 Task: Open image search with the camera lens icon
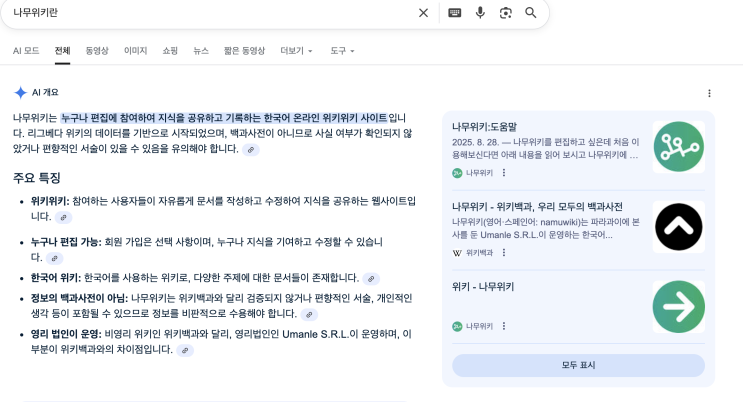coord(506,13)
